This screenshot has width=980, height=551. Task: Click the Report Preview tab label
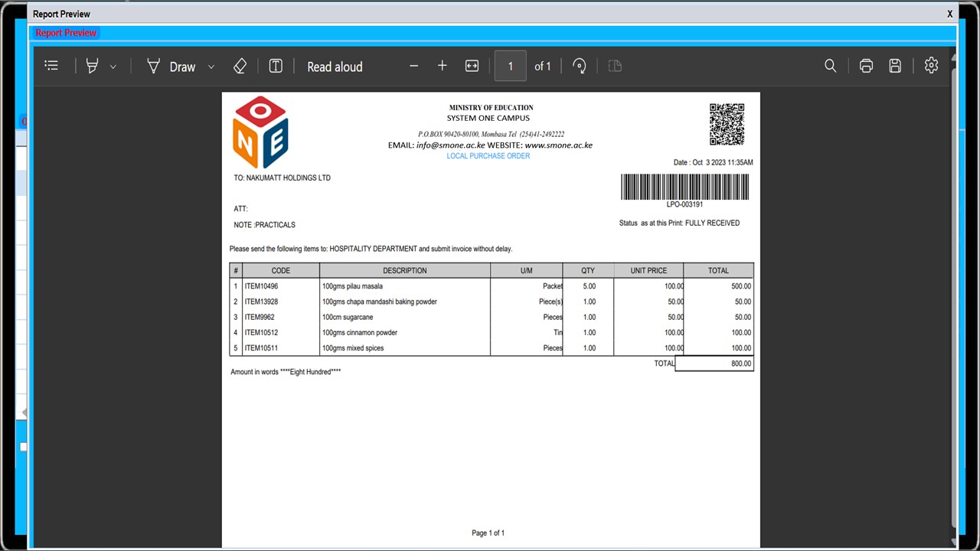(66, 33)
